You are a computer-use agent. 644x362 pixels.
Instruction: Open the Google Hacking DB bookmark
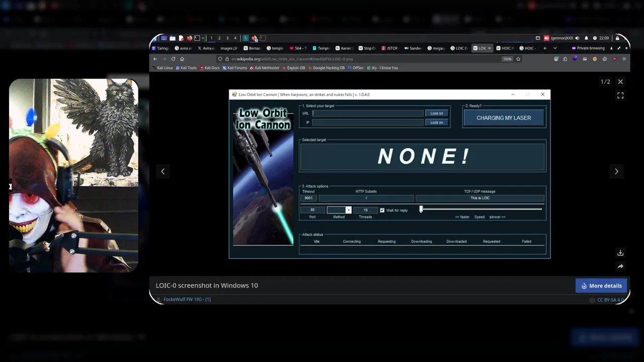(327, 68)
